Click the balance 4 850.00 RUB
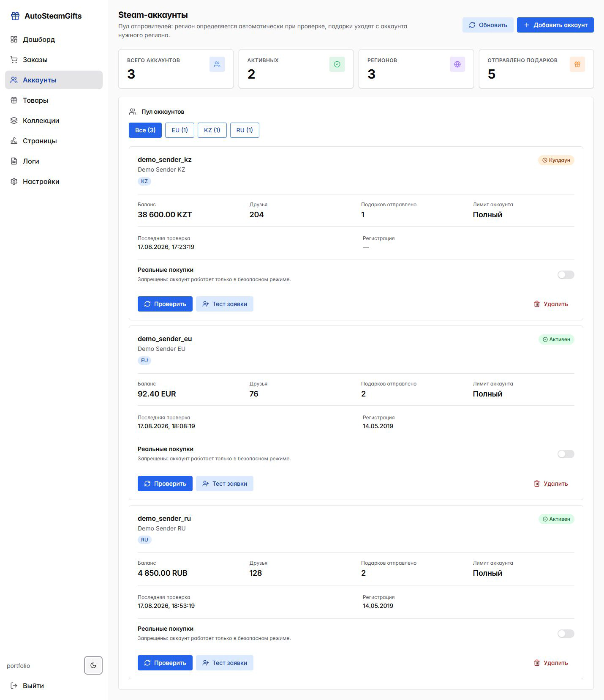The image size is (604, 700). [x=163, y=573]
